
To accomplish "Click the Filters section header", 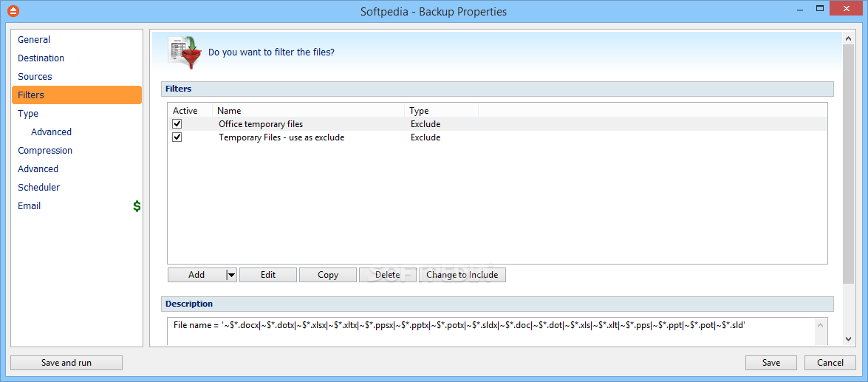I will [x=497, y=89].
